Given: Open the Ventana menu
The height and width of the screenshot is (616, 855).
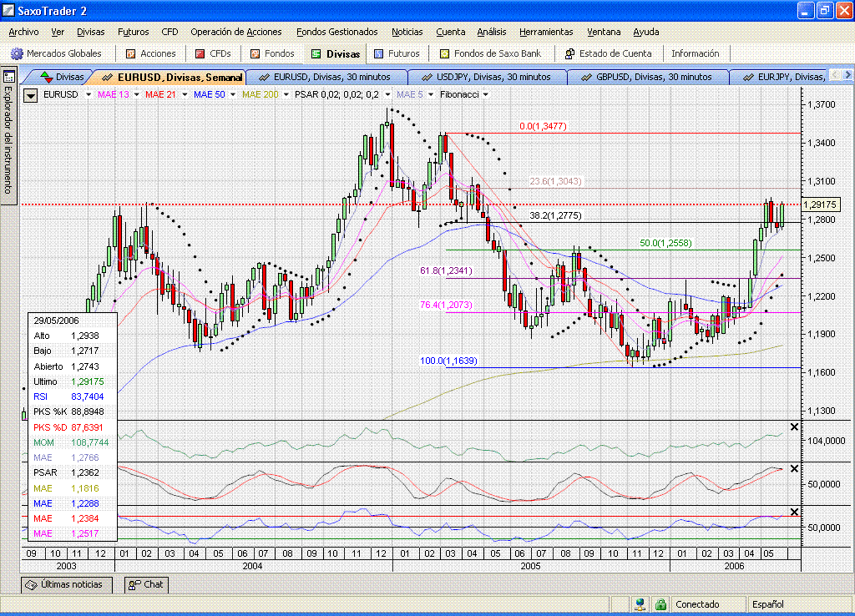Looking at the screenshot, I should tap(604, 33).
